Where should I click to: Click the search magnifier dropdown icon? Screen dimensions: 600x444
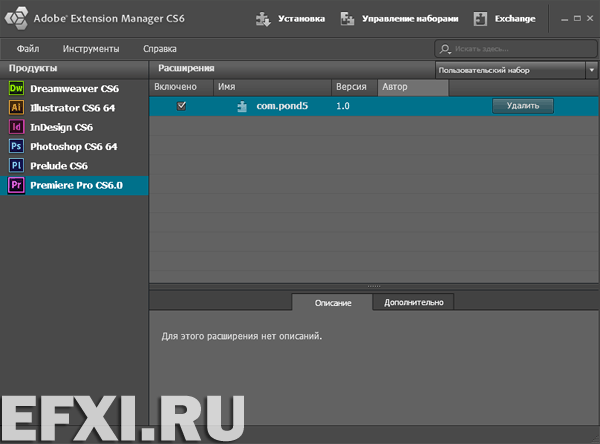[445, 49]
